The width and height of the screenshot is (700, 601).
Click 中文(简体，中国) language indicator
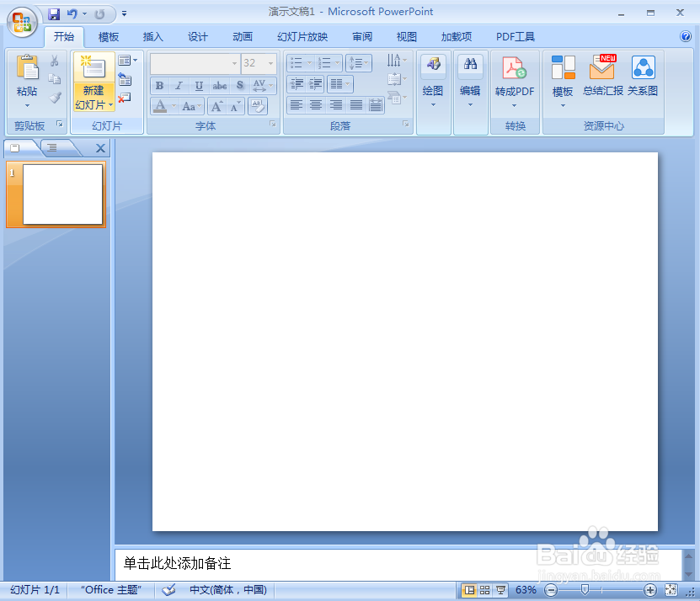(x=228, y=590)
